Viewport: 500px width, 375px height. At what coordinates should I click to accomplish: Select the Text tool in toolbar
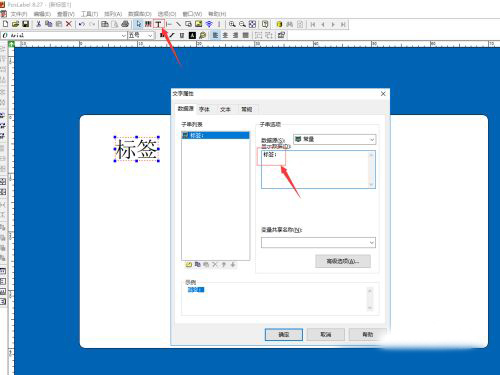point(159,24)
